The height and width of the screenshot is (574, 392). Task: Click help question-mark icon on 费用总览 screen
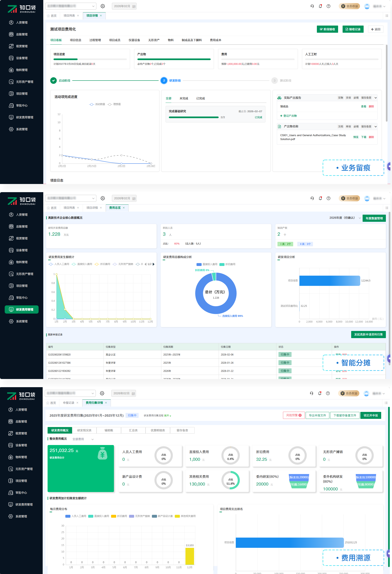click(328, 198)
